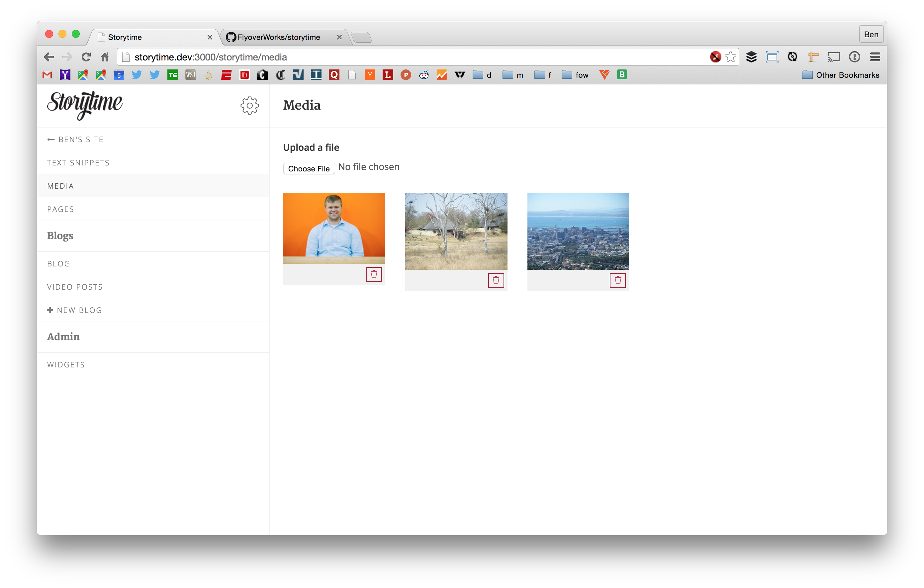924x588 pixels.
Task: Open the Widgets admin section
Action: [x=66, y=365]
